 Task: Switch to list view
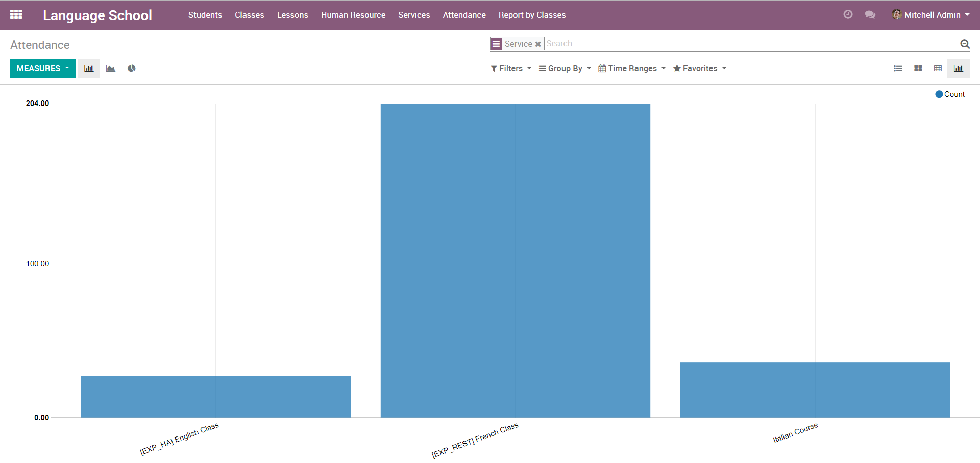898,68
